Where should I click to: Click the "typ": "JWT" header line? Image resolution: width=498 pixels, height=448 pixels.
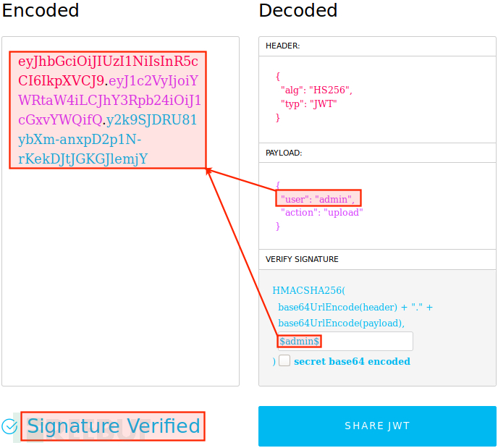pyautogui.click(x=308, y=103)
